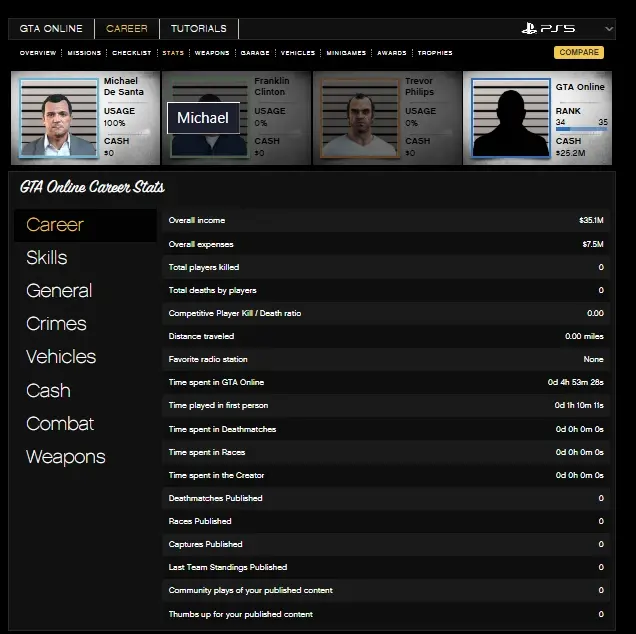Click the PlayStation logo icon
Image resolution: width=636 pixels, height=634 pixels.
tap(529, 29)
